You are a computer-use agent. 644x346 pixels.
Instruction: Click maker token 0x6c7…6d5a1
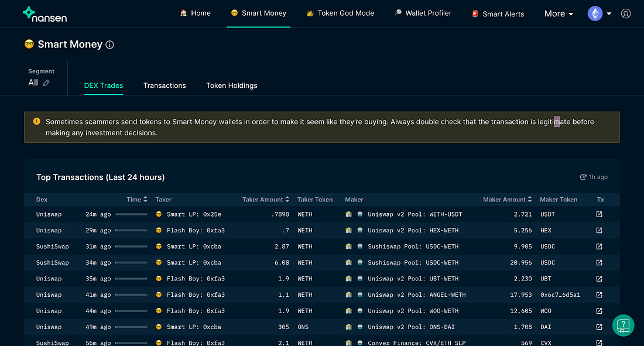click(x=560, y=294)
